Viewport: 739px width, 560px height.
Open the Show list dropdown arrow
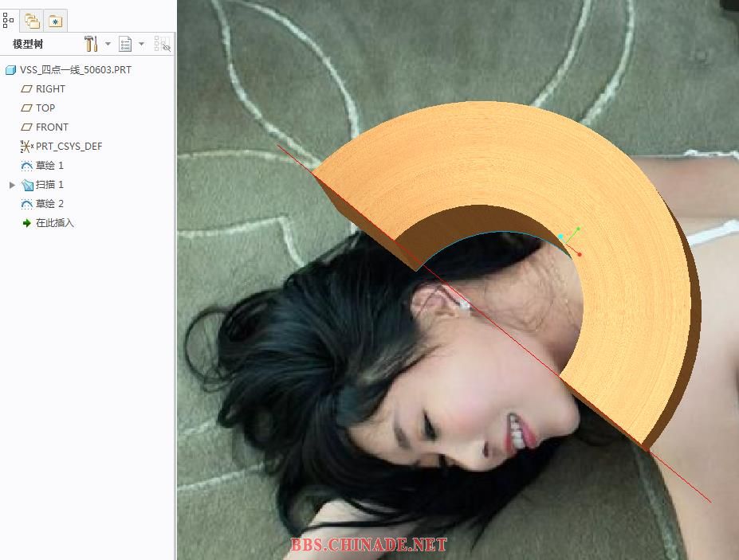(141, 44)
